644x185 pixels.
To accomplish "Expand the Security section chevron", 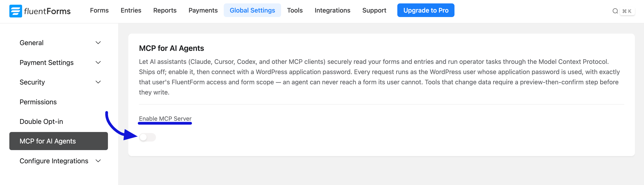I will coord(98,82).
